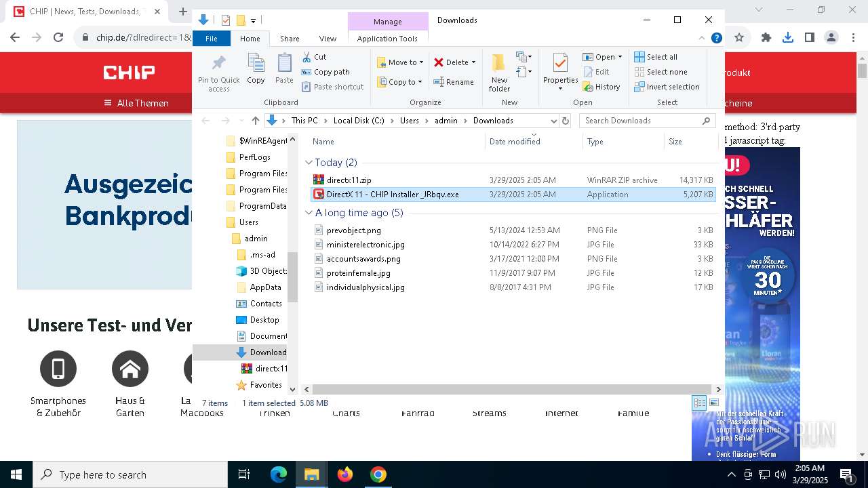
Task: Click Chrome downloads icon in toolbar
Action: [x=788, y=37]
